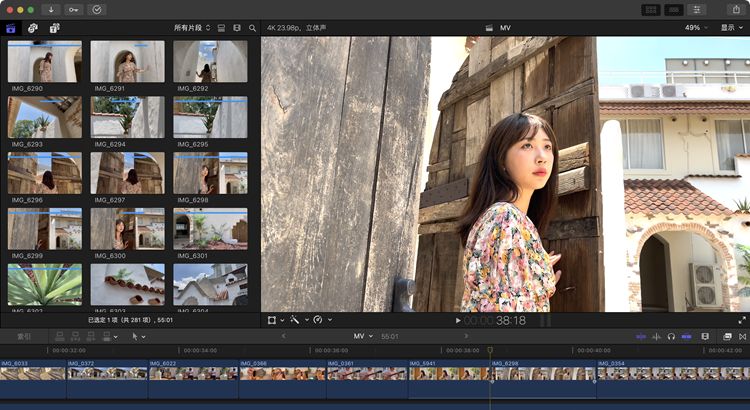
Task: Open the keyword editor key icon
Action: (74, 9)
